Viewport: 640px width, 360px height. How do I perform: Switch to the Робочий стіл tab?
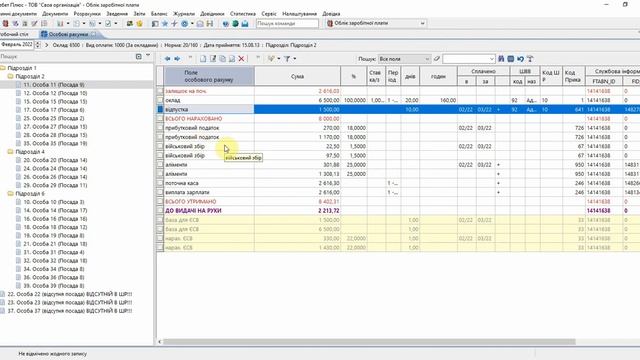(14, 34)
